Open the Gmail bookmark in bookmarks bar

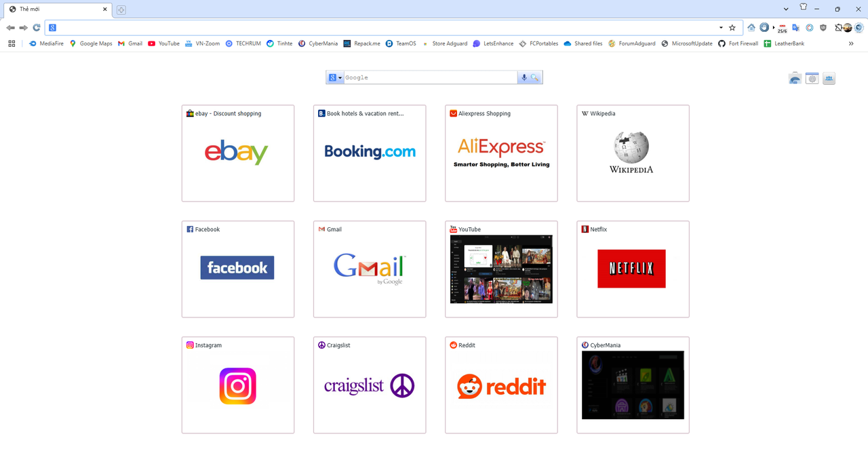[130, 43]
